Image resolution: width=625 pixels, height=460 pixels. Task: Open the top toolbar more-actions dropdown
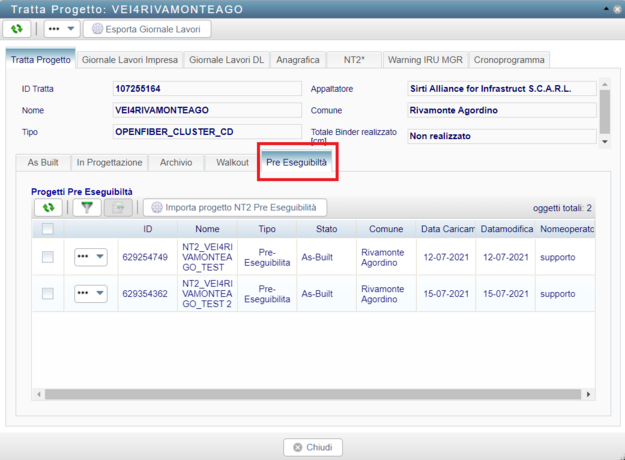point(62,29)
